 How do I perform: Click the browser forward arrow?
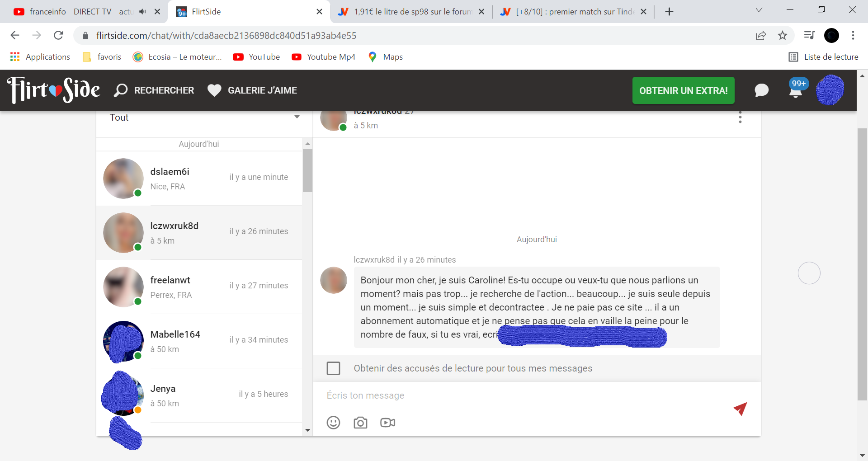(x=37, y=35)
